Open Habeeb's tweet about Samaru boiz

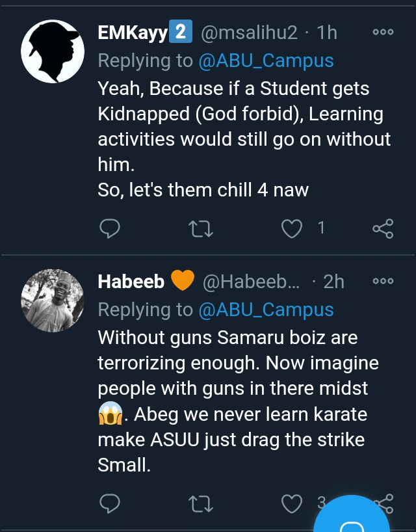237,401
